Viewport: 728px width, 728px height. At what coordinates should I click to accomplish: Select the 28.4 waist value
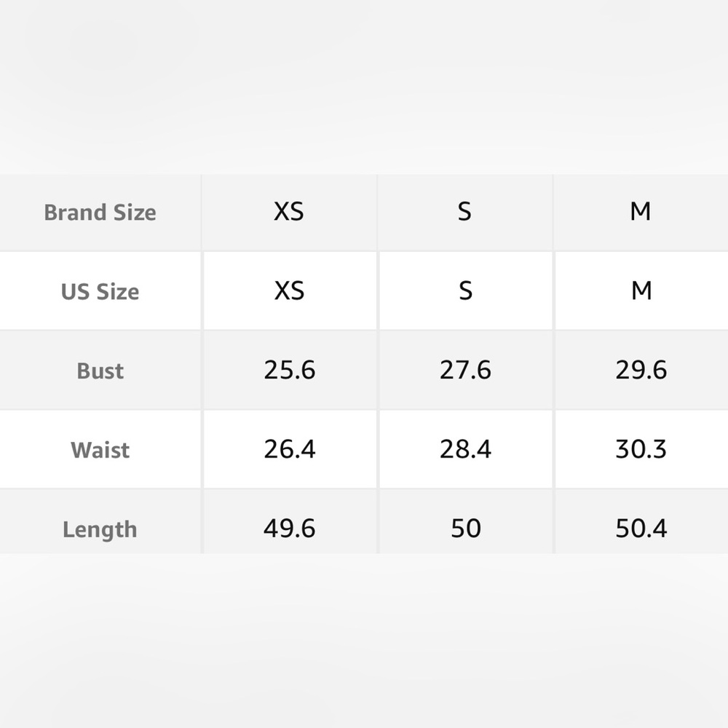pyautogui.click(x=465, y=449)
